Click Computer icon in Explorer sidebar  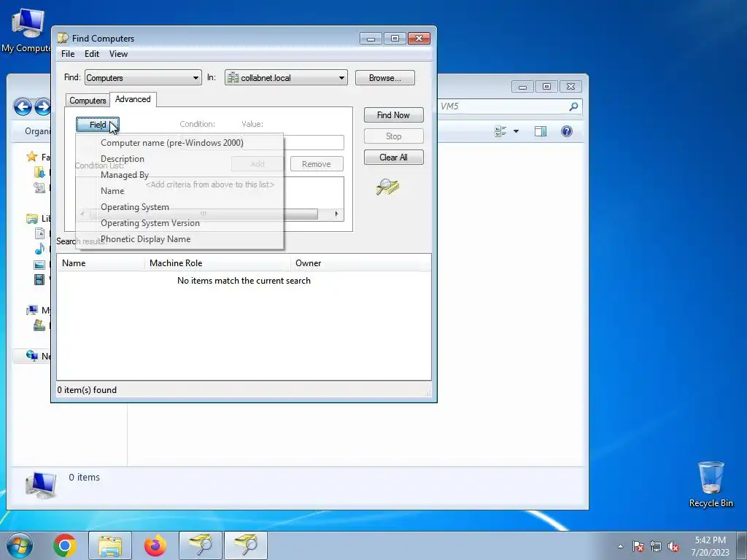point(32,310)
